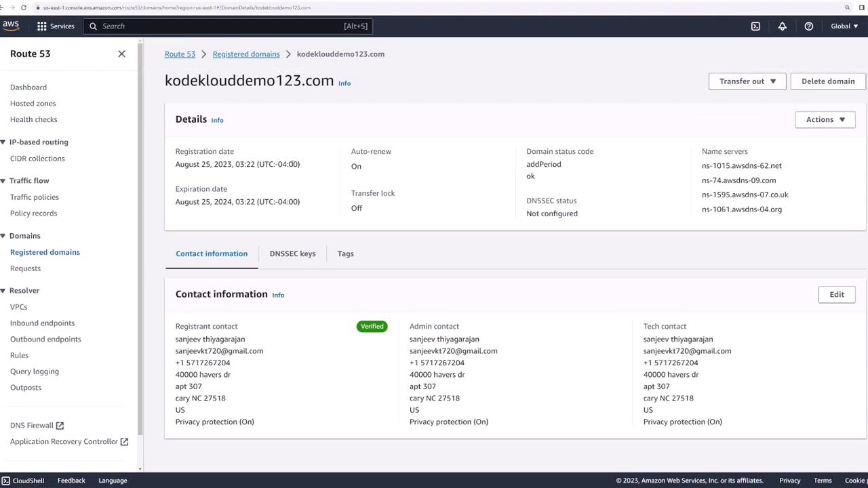This screenshot has width=868, height=488.
Task: Switch to the Tags tab
Action: (x=345, y=253)
